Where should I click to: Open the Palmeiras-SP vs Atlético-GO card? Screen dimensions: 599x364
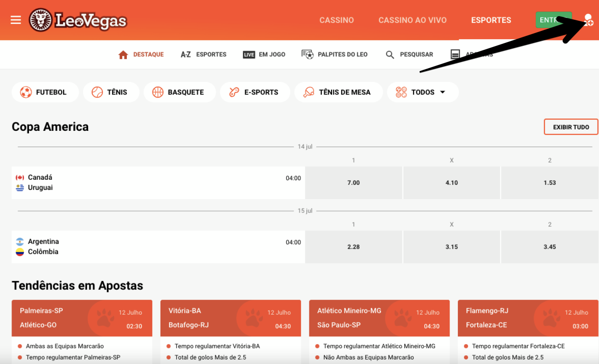(x=82, y=318)
